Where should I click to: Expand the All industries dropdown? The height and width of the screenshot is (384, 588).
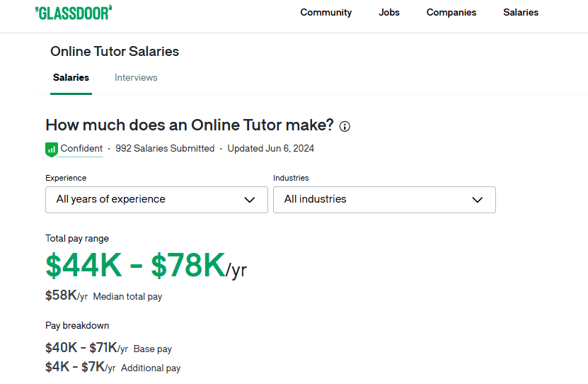tap(384, 200)
